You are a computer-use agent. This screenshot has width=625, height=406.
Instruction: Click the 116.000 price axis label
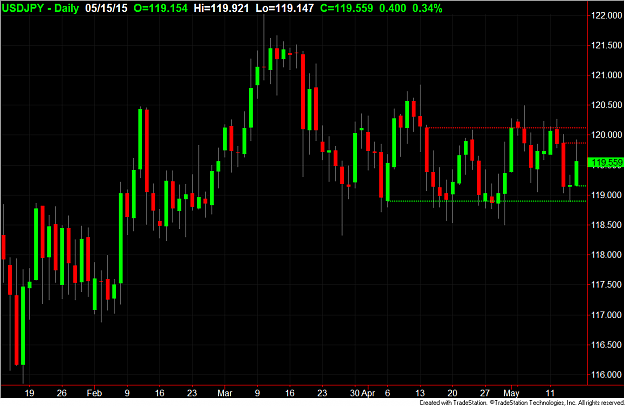coord(606,375)
